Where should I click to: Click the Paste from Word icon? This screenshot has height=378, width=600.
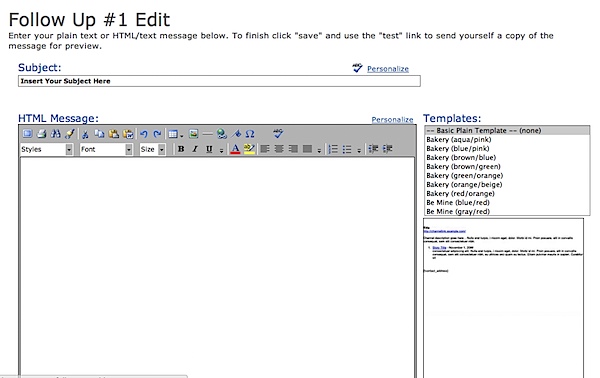coord(128,134)
